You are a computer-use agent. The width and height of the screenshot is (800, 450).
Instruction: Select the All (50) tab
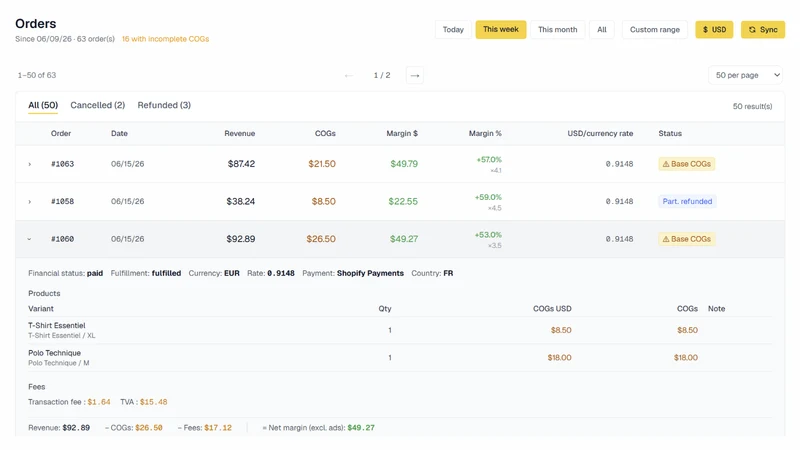43,105
